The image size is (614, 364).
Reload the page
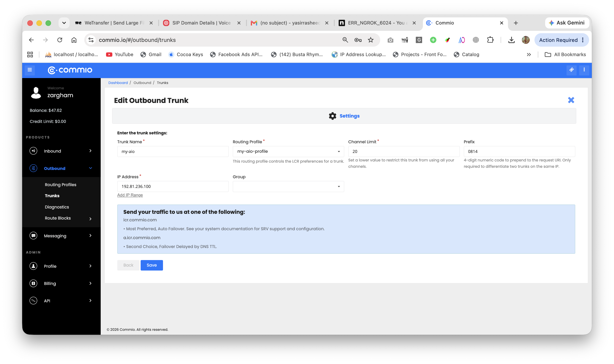point(60,40)
